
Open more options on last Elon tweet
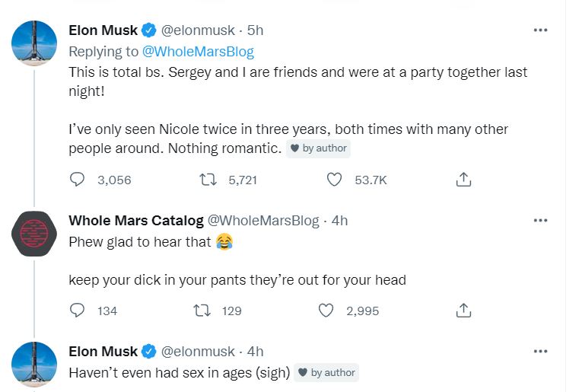pyautogui.click(x=540, y=351)
